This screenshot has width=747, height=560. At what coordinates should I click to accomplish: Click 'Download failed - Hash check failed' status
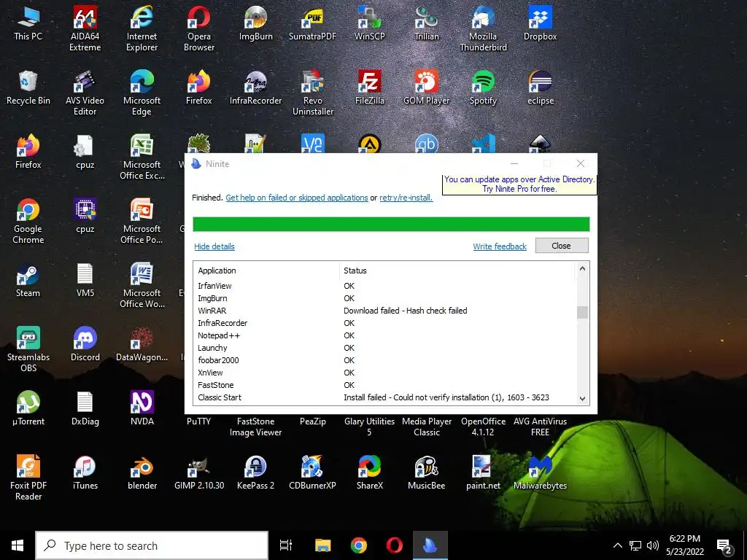tap(406, 311)
